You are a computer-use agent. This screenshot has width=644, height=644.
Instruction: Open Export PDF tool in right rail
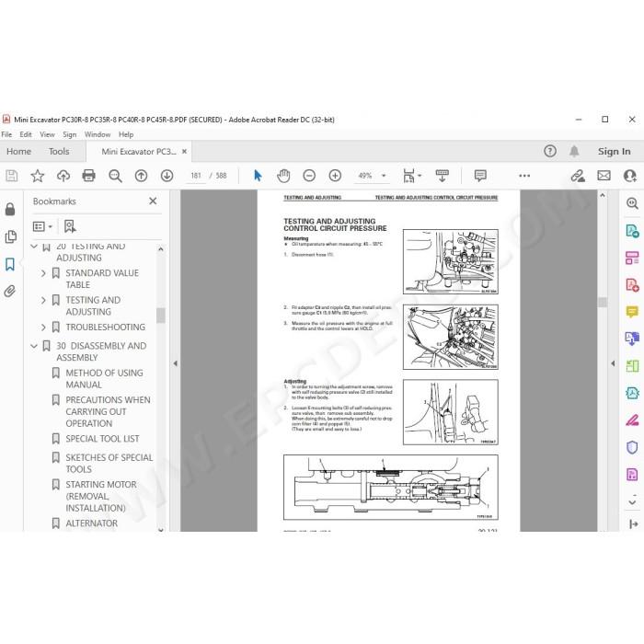click(632, 231)
